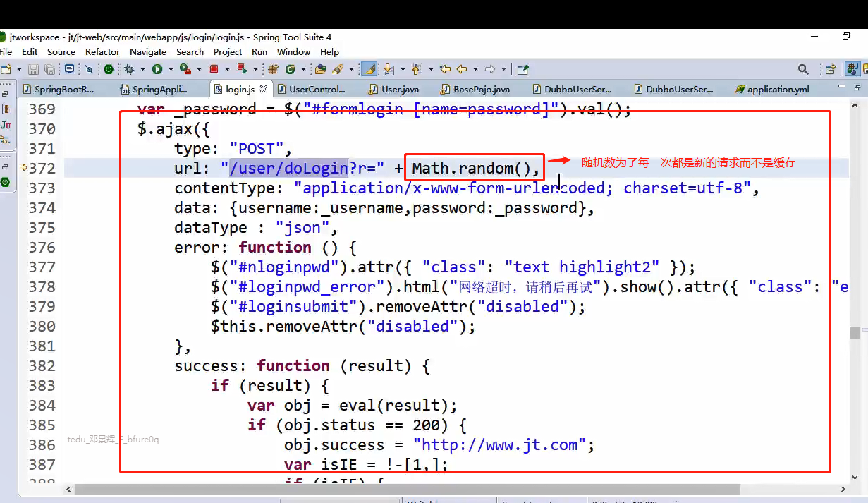
Task: Click the Open Perspective icon
Action: coord(831,69)
